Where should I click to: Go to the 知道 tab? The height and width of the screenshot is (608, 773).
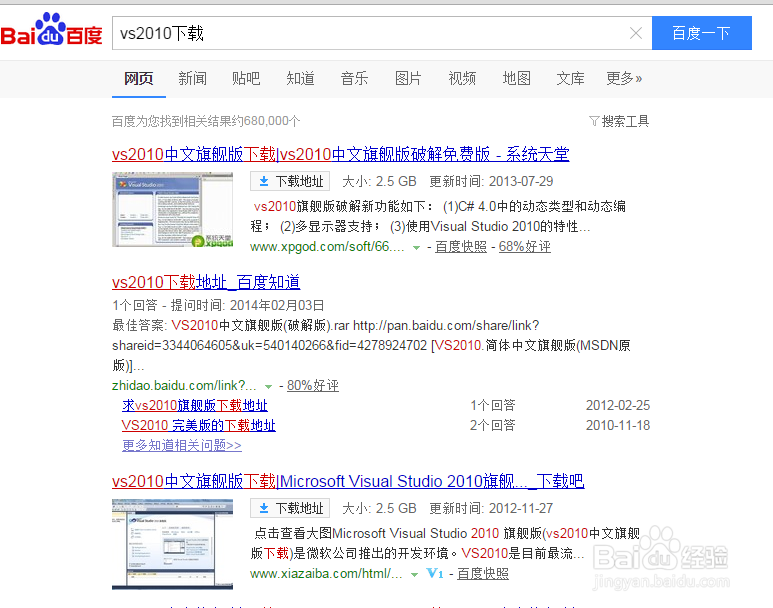(x=300, y=78)
